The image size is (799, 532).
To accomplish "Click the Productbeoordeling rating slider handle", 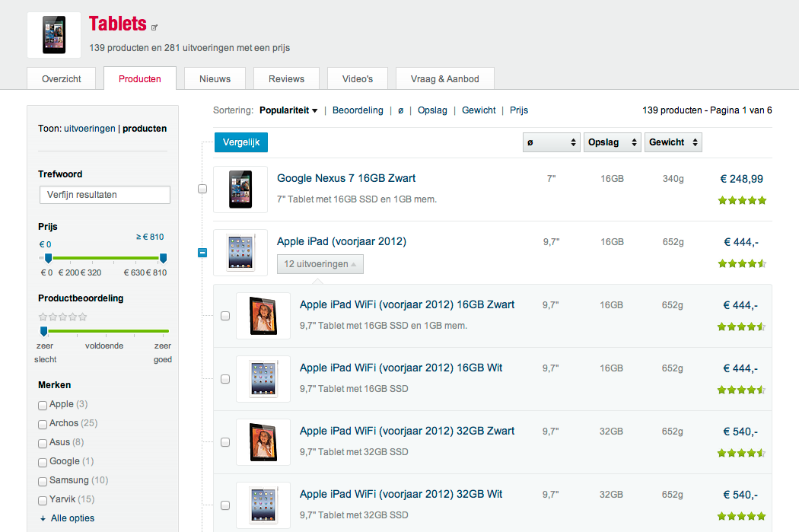I will [x=44, y=332].
